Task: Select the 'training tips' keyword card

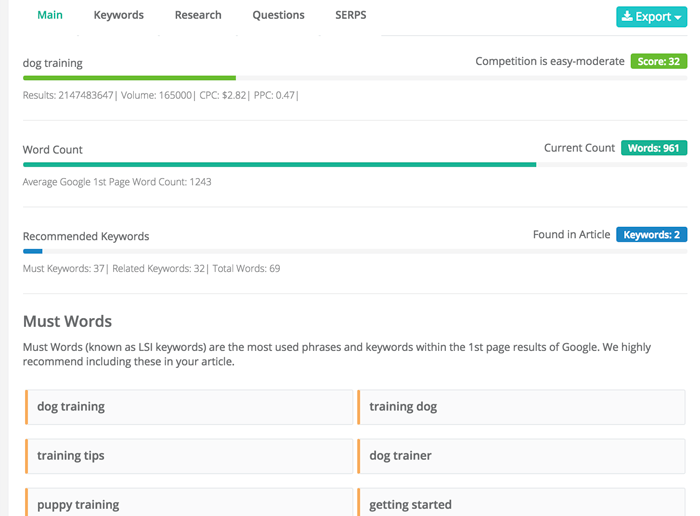Action: 189,456
